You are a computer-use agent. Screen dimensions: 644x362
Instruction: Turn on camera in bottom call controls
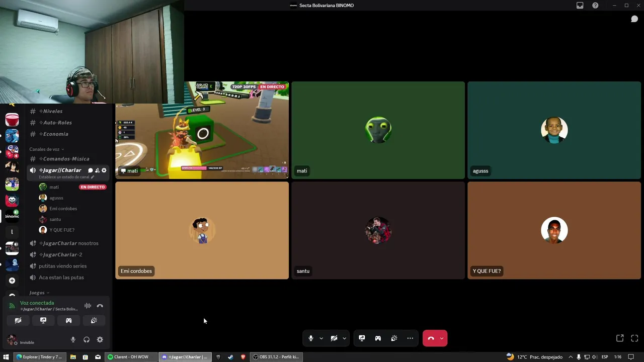pyautogui.click(x=334, y=338)
